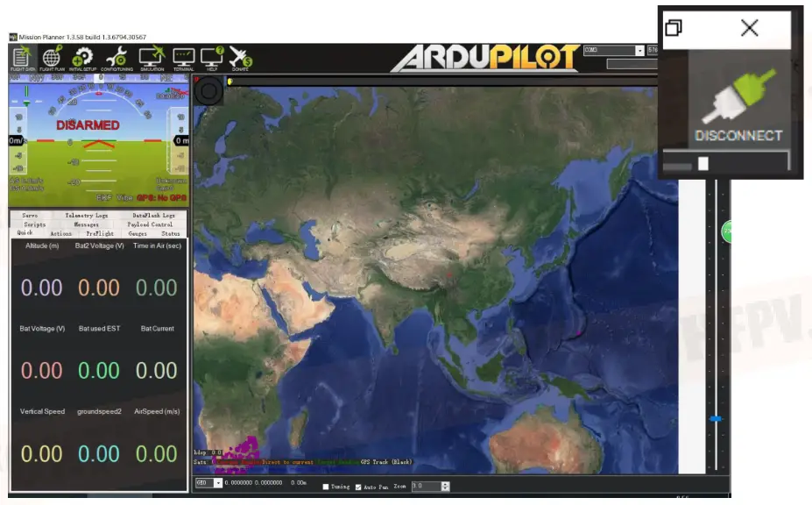Switch to the Messages tab
812x505 pixels.
[x=86, y=224]
